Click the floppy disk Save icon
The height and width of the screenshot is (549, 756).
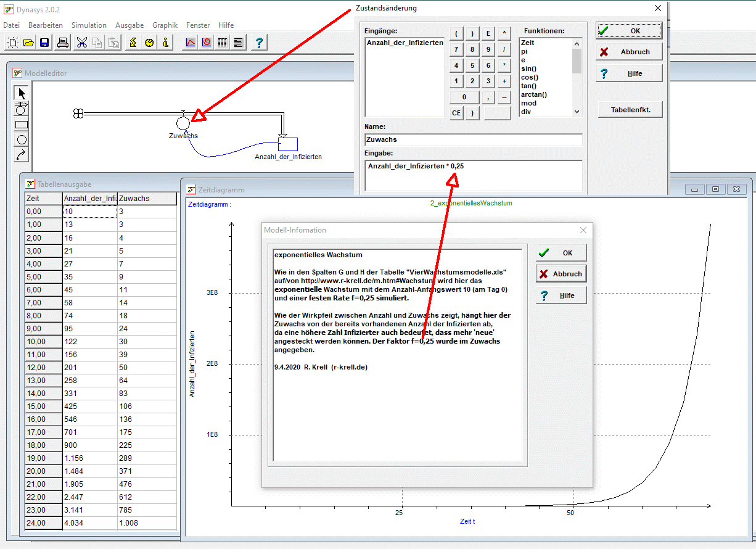(44, 43)
